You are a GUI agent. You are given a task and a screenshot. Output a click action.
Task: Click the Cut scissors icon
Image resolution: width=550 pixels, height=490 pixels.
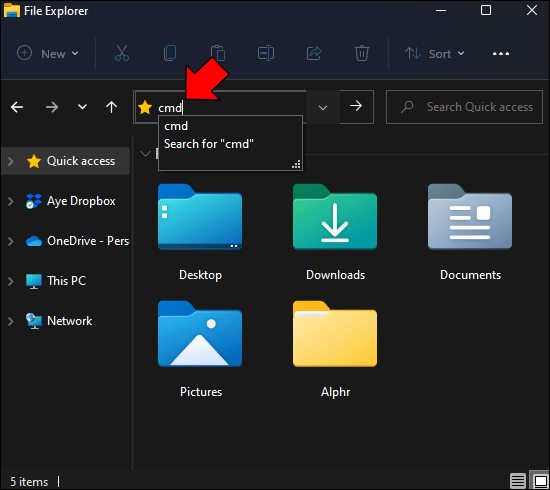(122, 53)
